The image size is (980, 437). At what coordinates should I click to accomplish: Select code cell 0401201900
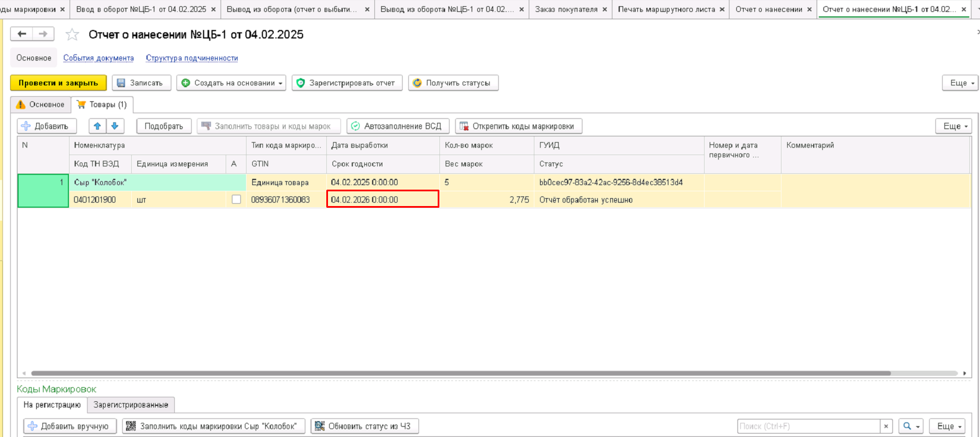coord(100,200)
